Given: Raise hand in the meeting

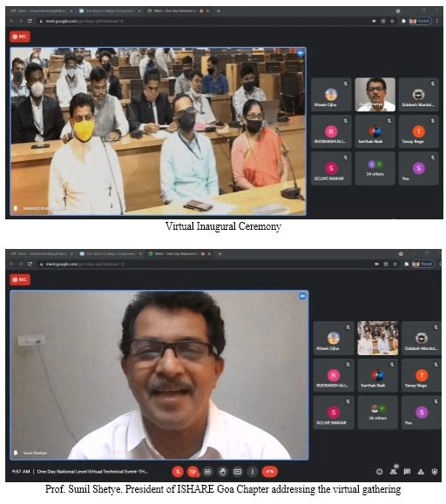Looking at the screenshot, I should tap(222, 472).
